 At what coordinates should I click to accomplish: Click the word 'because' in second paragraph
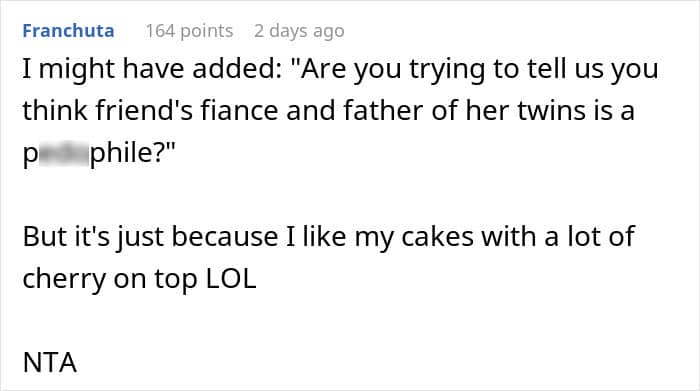(x=225, y=237)
